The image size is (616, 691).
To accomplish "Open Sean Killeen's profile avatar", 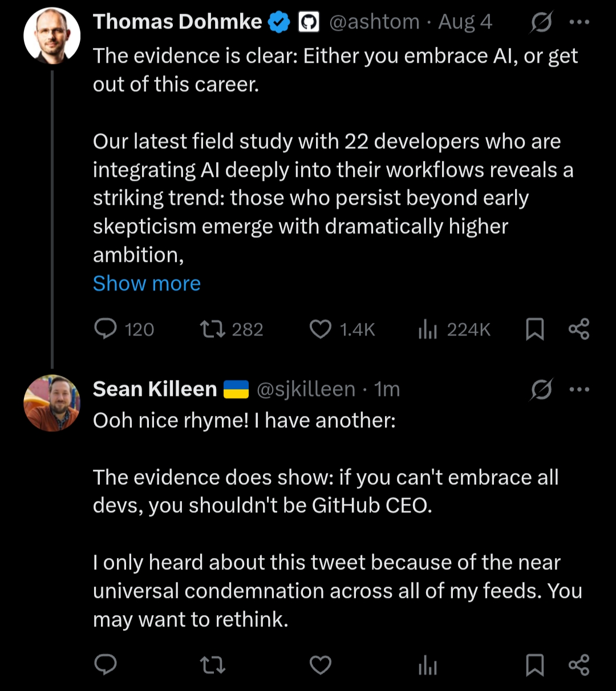I will point(52,403).
